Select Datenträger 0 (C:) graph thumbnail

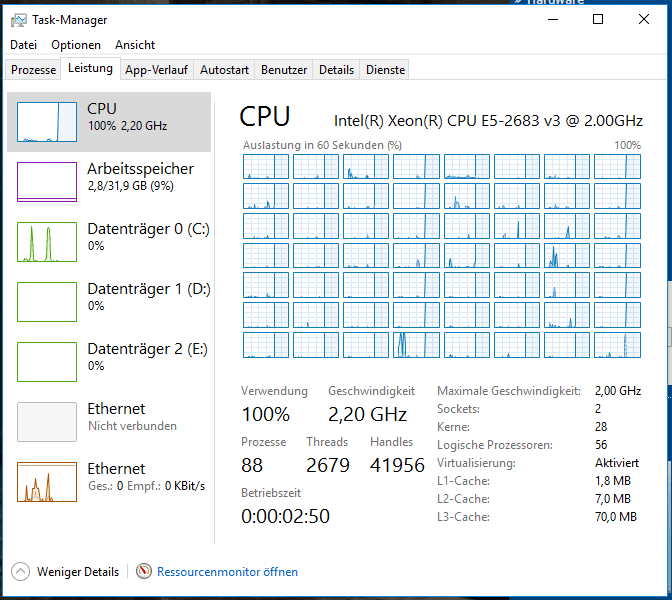coord(47,242)
